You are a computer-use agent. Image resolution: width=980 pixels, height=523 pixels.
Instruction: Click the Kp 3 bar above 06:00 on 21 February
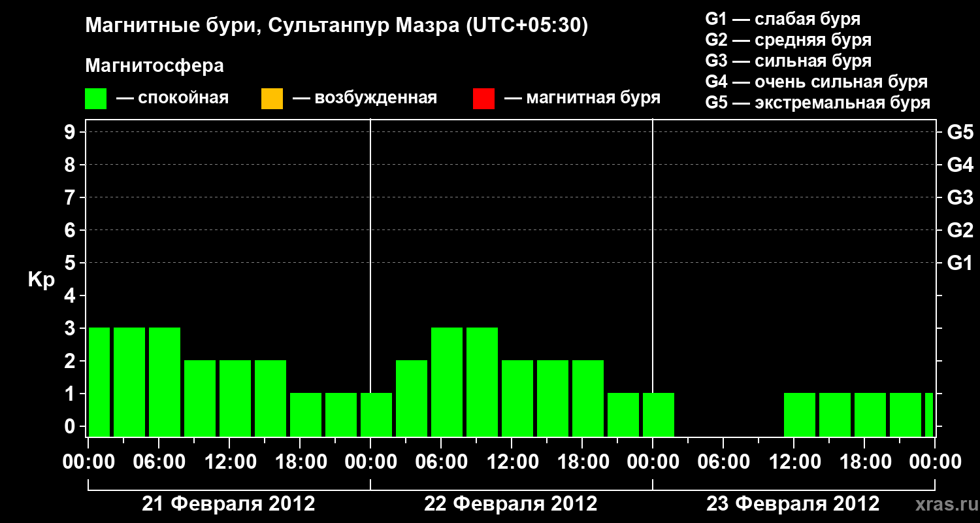click(165, 382)
